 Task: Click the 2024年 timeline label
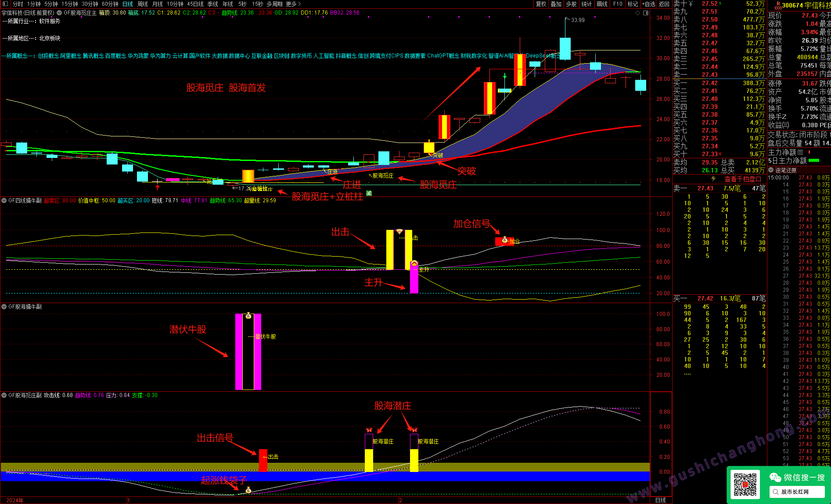(15, 500)
